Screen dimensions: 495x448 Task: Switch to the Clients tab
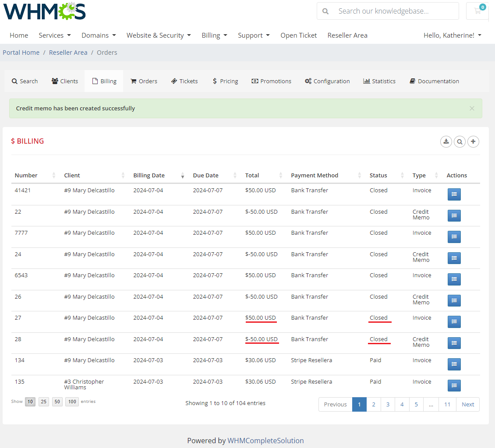[x=65, y=81]
